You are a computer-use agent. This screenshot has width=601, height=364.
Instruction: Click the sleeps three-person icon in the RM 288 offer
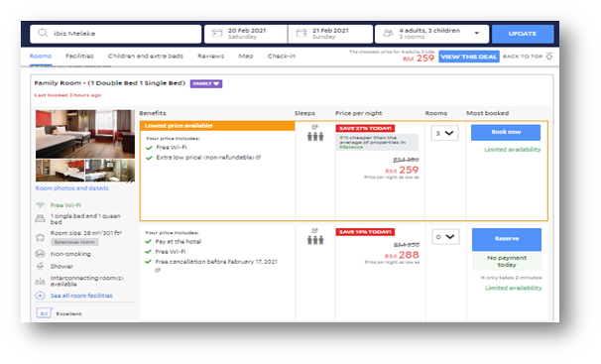coord(315,240)
